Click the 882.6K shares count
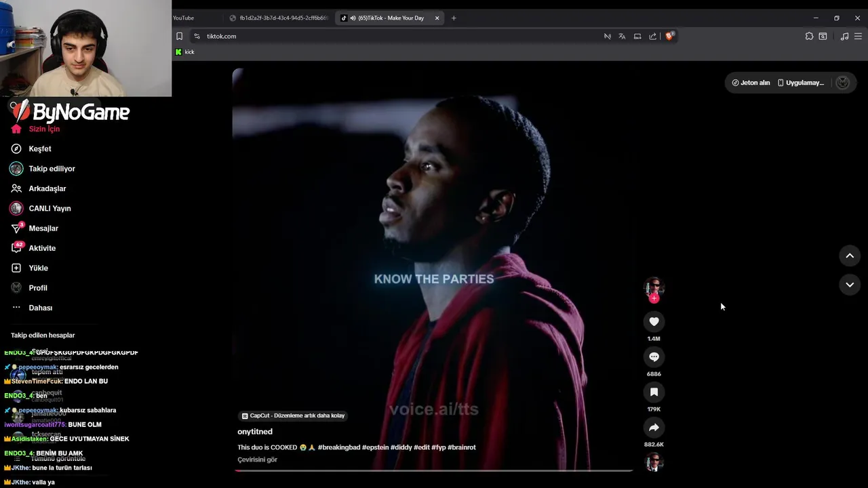This screenshot has height=488, width=868. click(654, 445)
